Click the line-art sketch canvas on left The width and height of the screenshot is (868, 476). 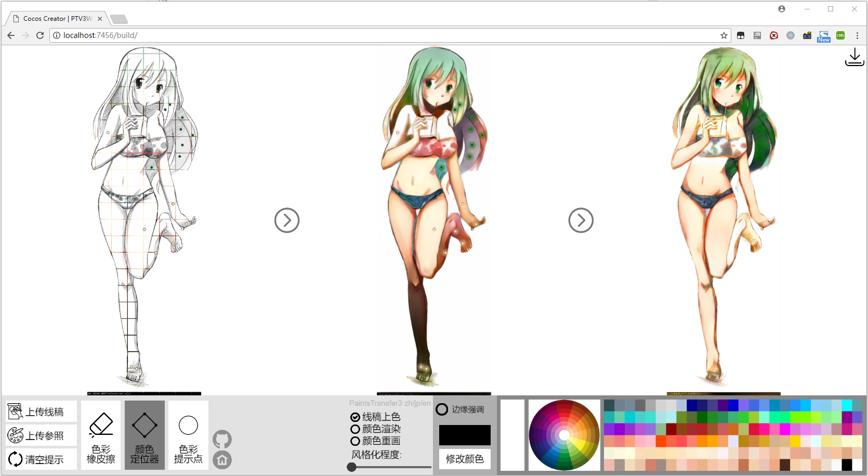144,221
